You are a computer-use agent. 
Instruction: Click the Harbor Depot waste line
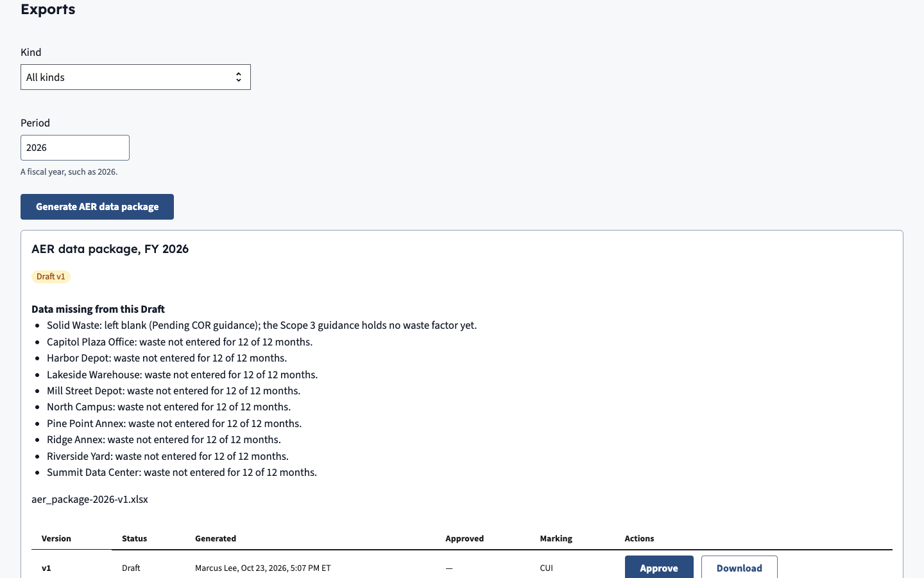click(167, 358)
